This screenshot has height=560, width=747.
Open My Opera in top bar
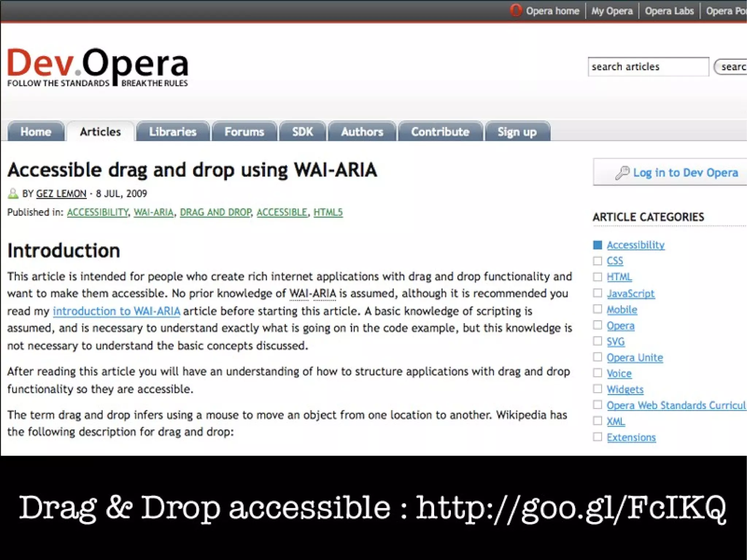coord(612,11)
